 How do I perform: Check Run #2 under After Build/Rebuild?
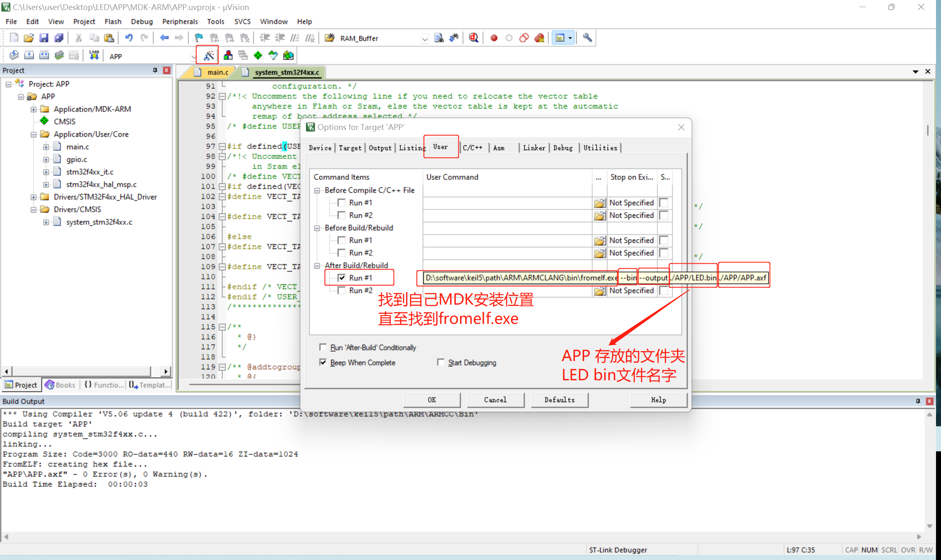[342, 290]
